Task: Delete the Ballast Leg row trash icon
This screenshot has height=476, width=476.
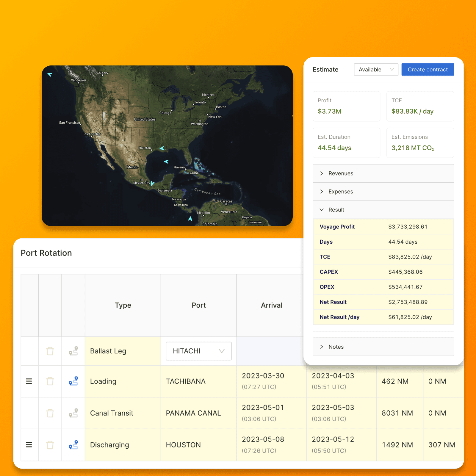Action: [x=50, y=351]
